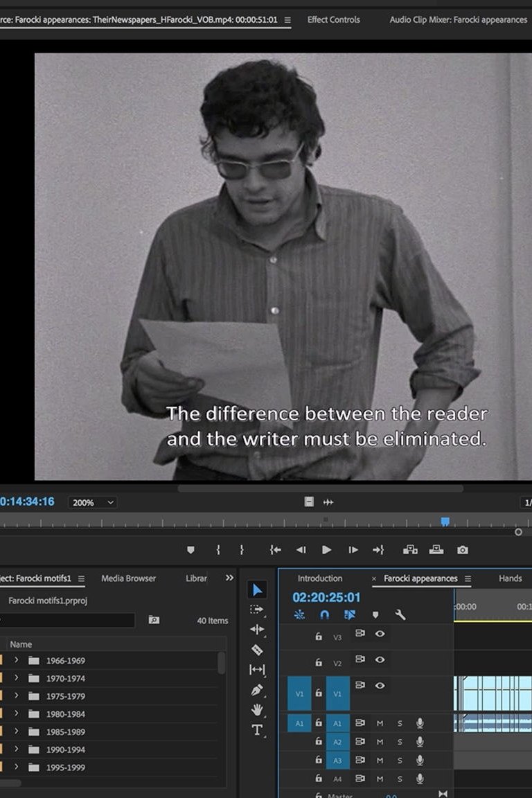Open the 200% zoom level dropdown

(93, 502)
